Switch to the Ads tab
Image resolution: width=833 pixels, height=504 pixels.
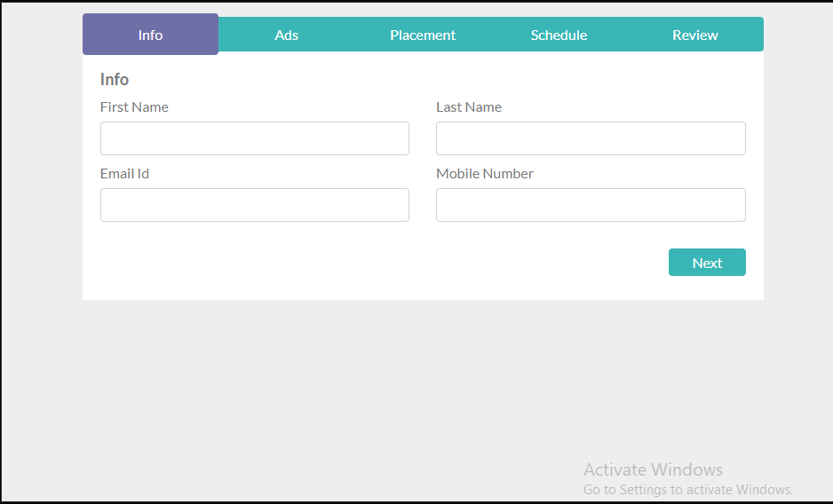pyautogui.click(x=286, y=35)
